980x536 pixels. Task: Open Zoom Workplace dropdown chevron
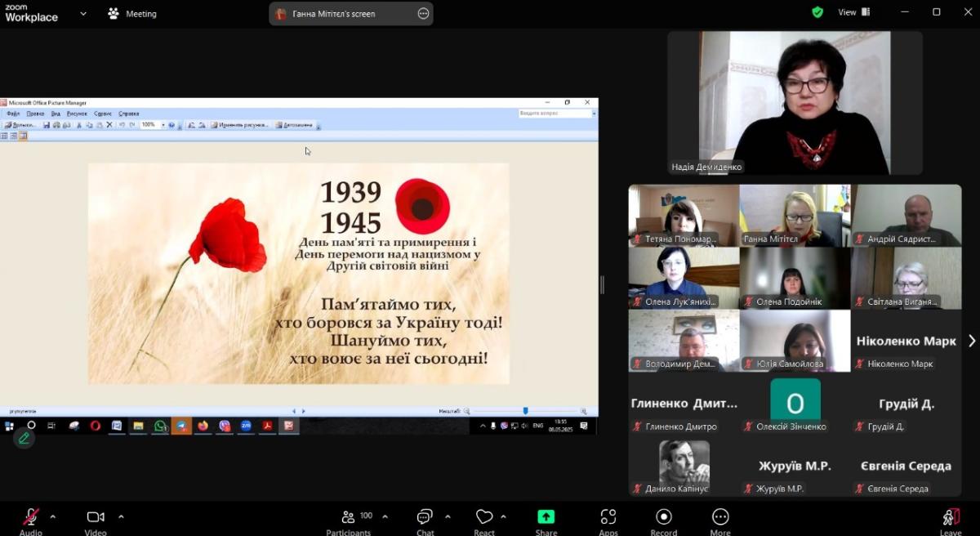(x=83, y=14)
